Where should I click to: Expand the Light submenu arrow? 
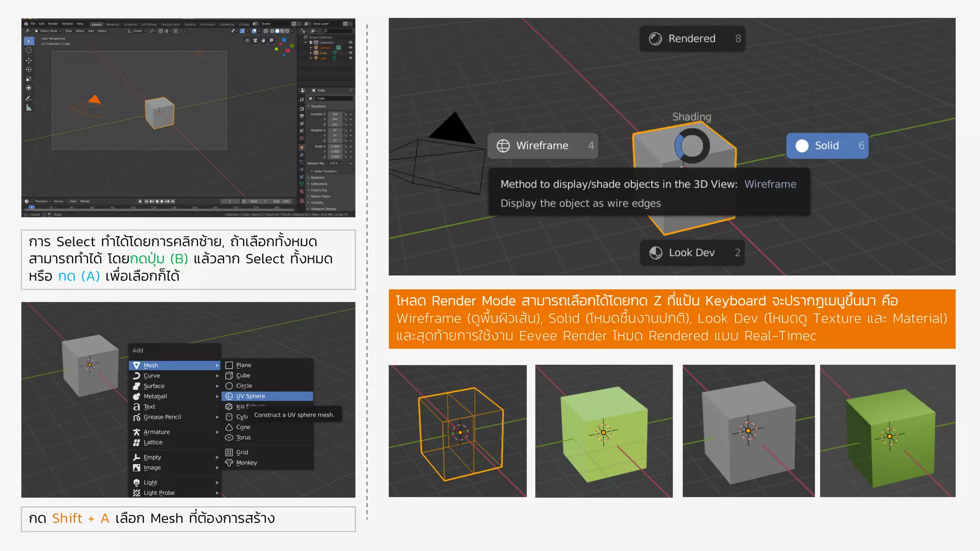point(217,483)
